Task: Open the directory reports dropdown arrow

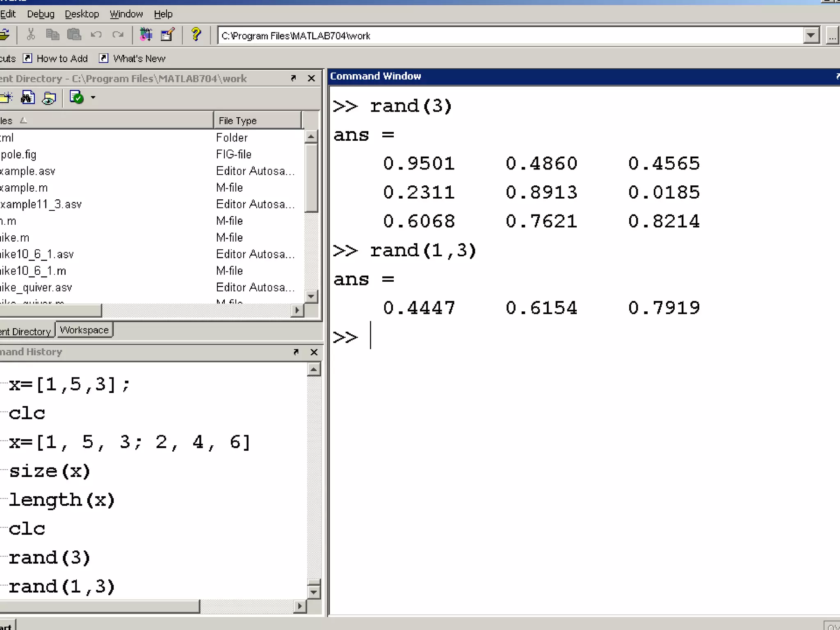Action: (93, 98)
